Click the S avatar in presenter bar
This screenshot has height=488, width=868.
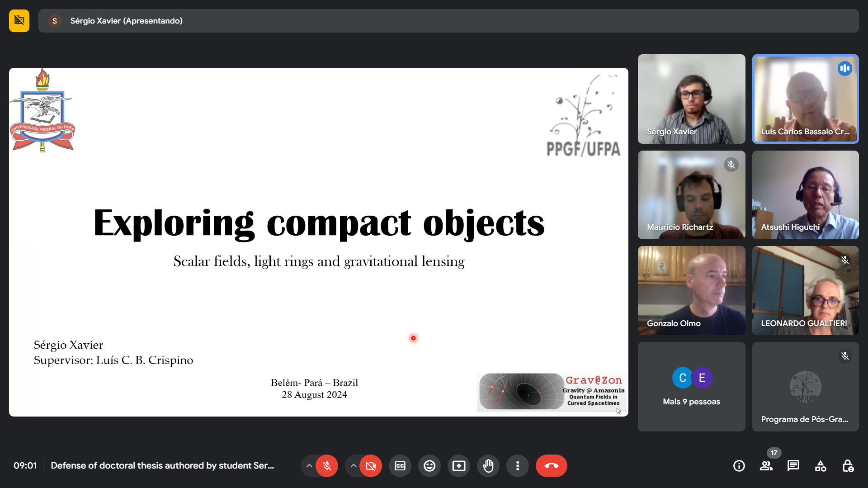click(x=55, y=21)
